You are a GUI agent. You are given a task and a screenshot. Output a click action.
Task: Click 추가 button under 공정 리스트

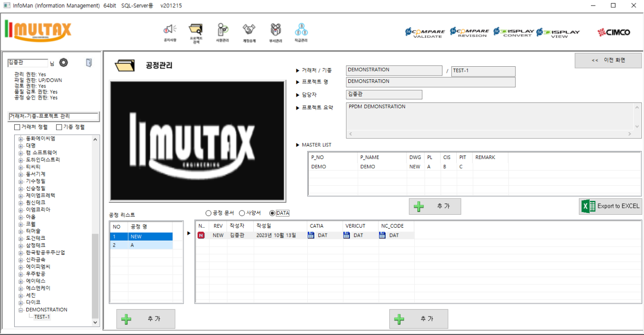point(146,319)
